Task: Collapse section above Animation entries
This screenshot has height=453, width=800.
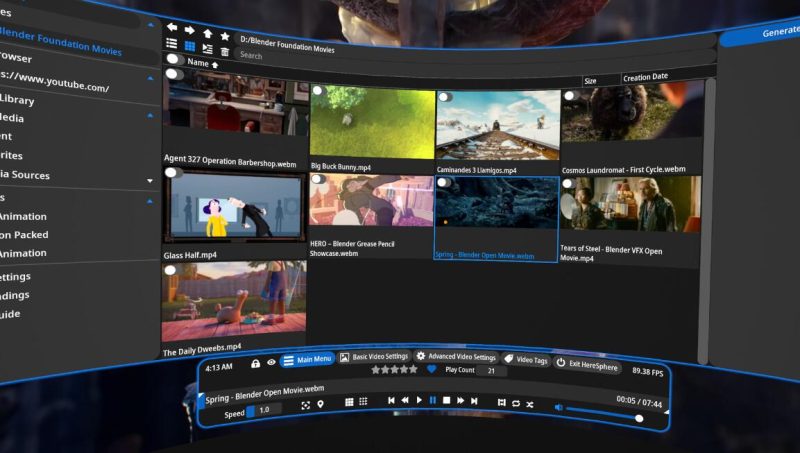Action: pos(149,201)
